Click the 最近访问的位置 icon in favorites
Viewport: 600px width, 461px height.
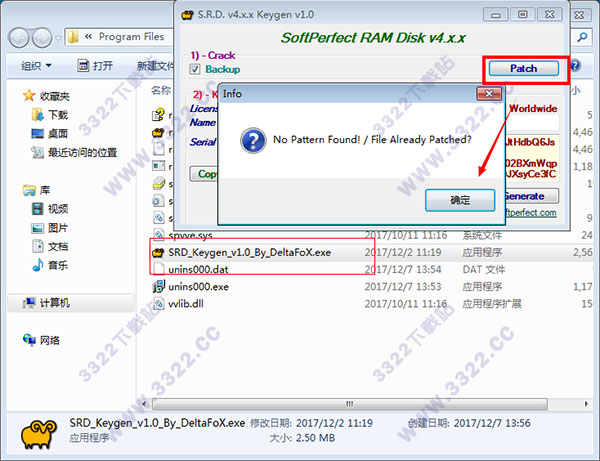tap(38, 152)
